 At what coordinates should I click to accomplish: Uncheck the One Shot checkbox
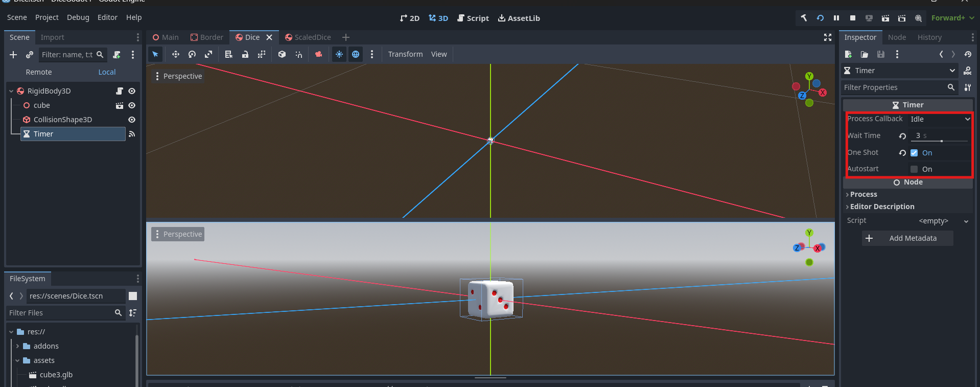tap(914, 153)
